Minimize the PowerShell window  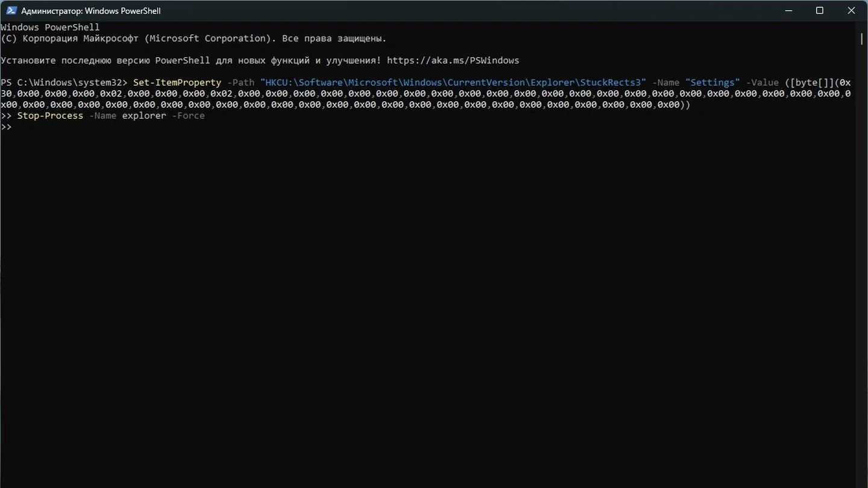[789, 10]
